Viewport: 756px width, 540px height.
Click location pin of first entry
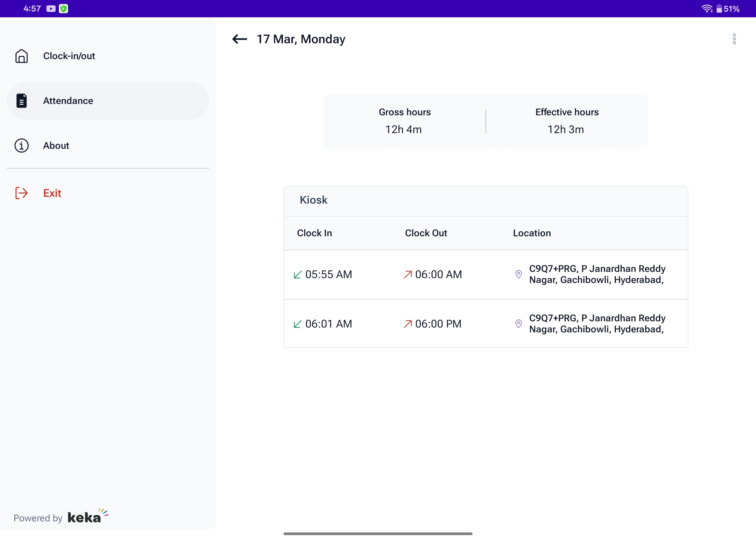coord(518,274)
